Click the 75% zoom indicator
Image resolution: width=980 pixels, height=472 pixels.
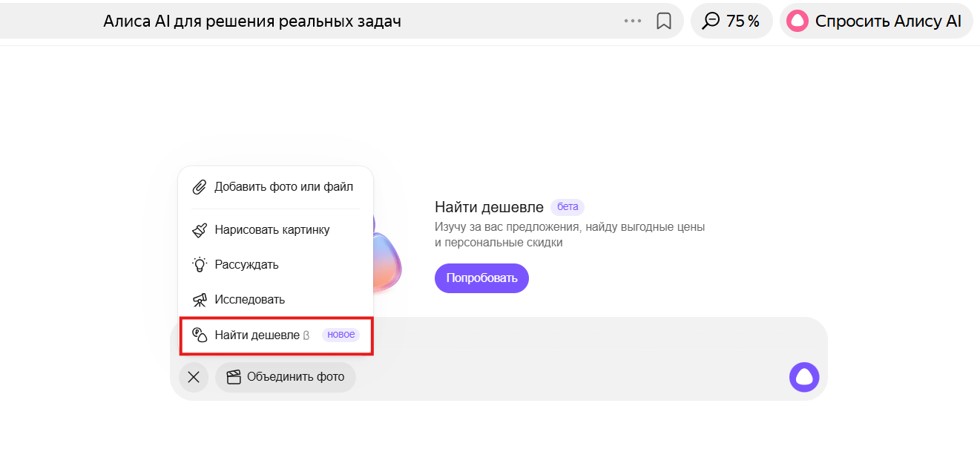pos(731,21)
